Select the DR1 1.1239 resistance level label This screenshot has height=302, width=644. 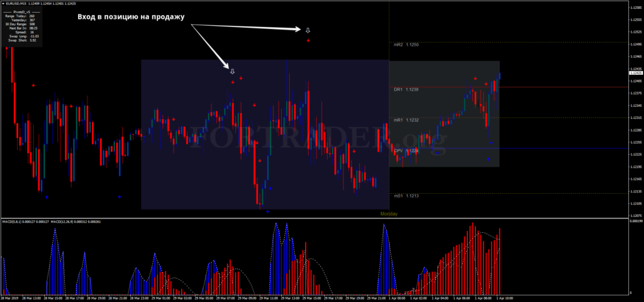[406, 90]
